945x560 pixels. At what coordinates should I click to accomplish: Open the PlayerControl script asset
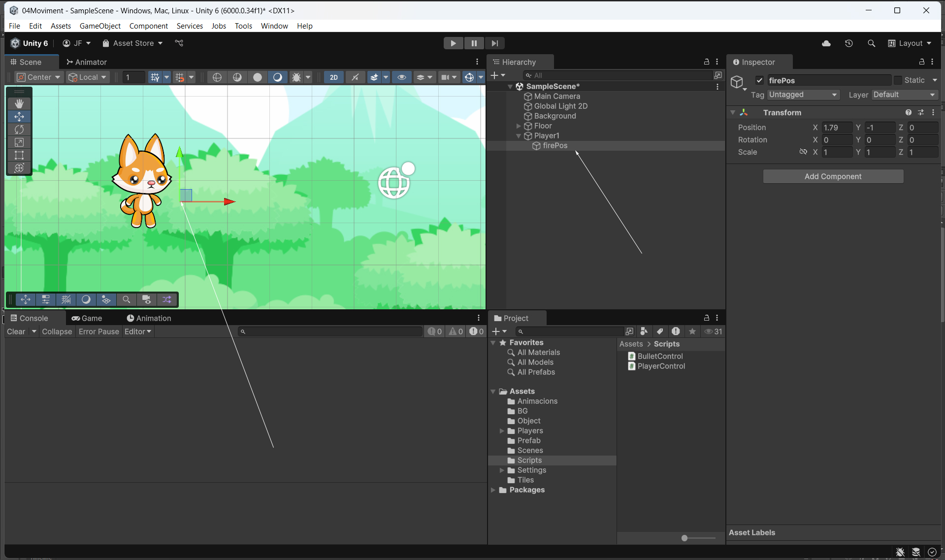pos(661,366)
